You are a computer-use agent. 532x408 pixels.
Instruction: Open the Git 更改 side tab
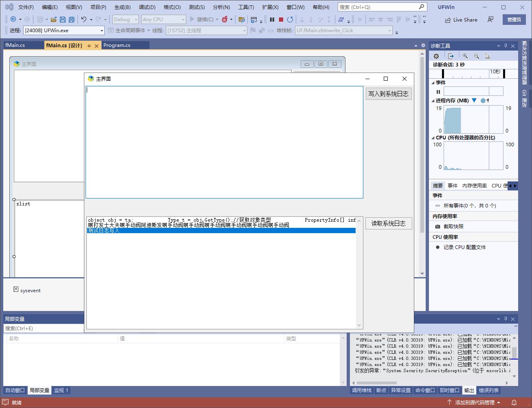(x=525, y=99)
